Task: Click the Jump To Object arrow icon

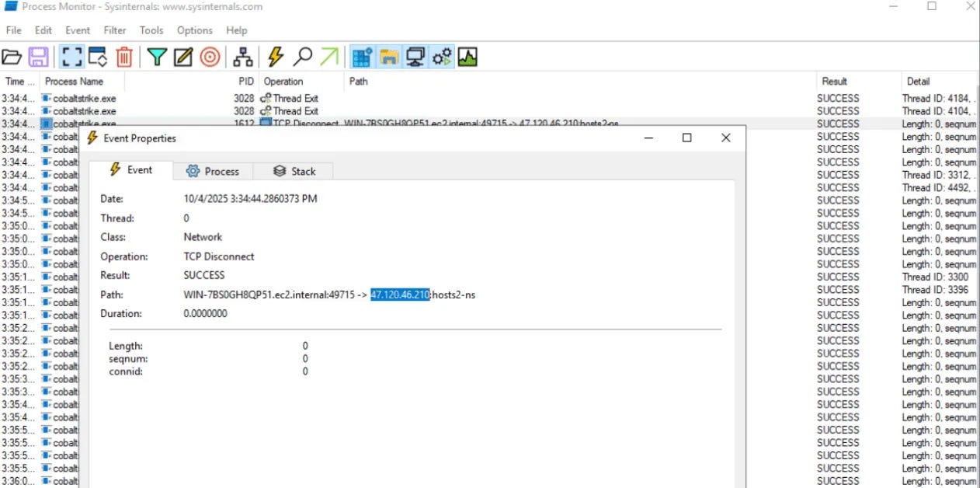Action: 329,57
